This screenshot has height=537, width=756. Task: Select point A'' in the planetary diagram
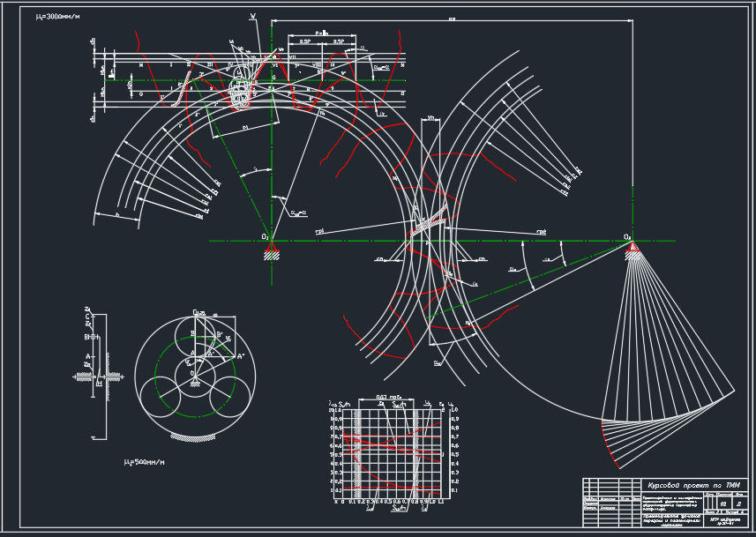coord(240,356)
